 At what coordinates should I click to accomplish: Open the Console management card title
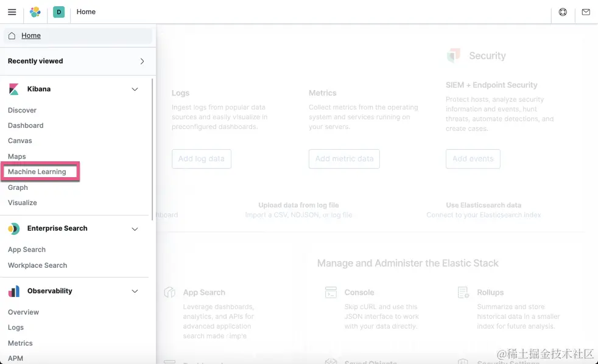click(x=359, y=292)
